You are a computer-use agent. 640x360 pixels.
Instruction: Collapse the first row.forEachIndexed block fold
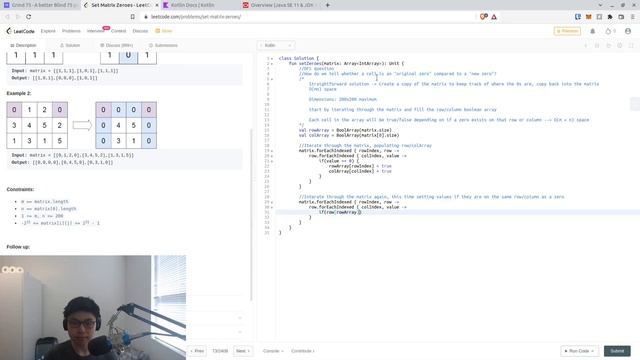[272, 156]
